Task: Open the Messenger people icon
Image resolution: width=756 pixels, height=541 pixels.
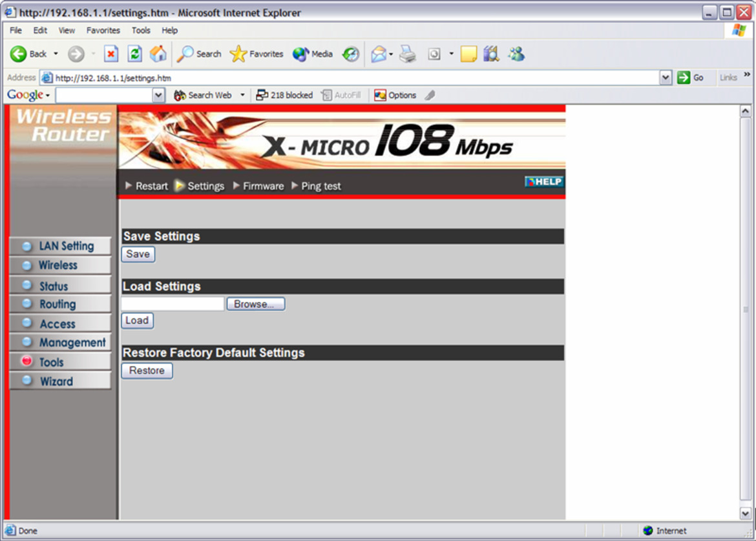Action: tap(516, 54)
